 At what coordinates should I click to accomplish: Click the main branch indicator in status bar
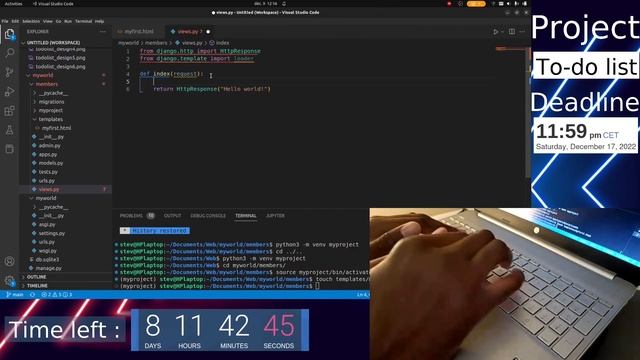point(16,294)
